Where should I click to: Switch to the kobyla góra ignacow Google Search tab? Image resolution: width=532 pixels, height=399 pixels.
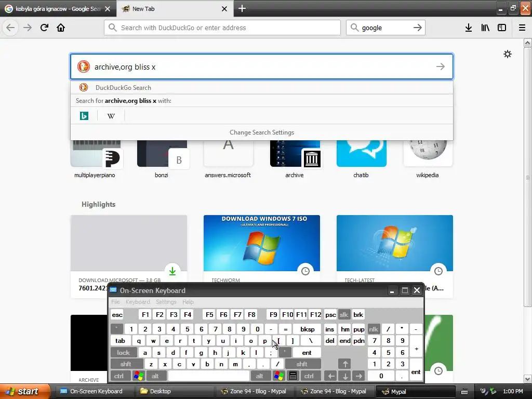tap(58, 8)
